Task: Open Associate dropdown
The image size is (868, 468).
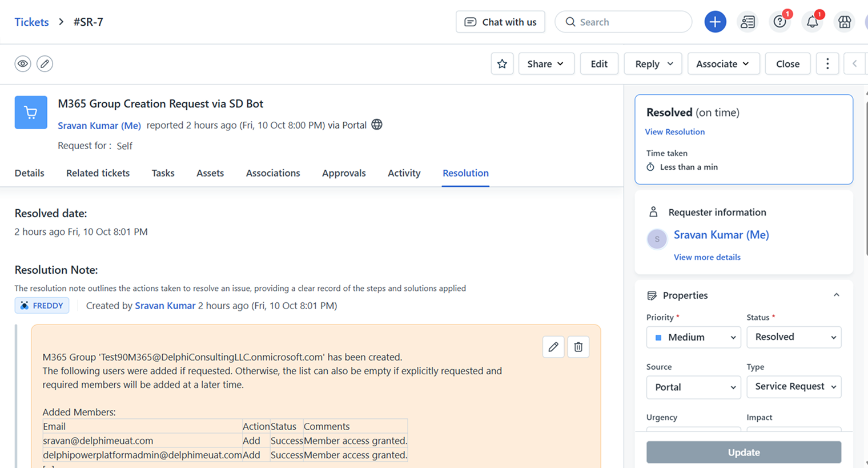Action: 724,63
